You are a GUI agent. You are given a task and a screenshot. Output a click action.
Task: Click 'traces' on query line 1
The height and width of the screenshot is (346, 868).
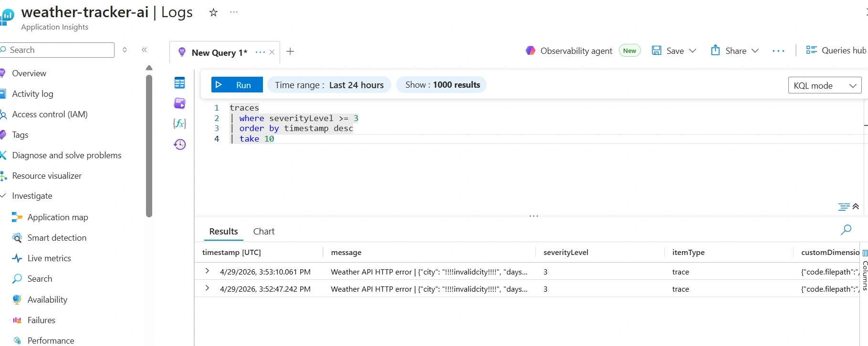[x=244, y=108]
